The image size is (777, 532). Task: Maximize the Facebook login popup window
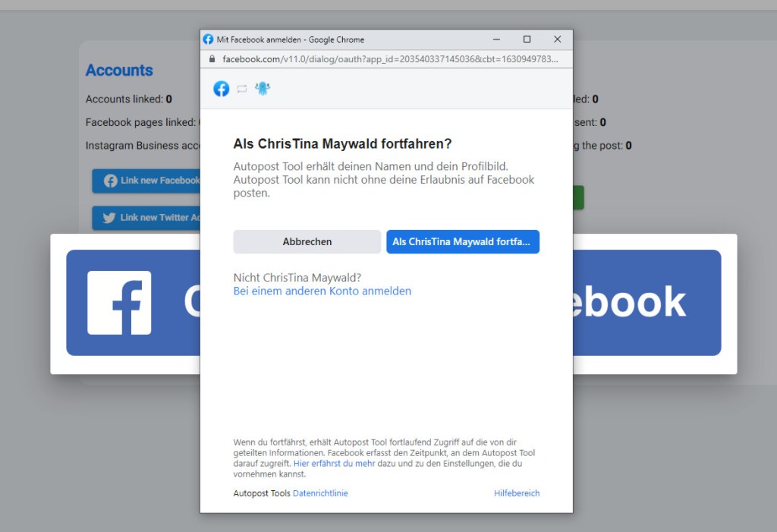(527, 39)
